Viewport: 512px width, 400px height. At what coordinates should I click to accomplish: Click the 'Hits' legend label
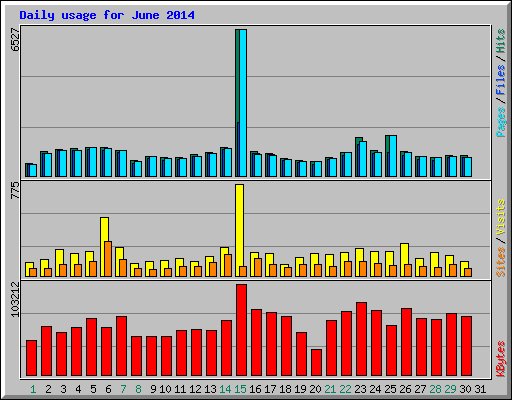tap(501, 41)
